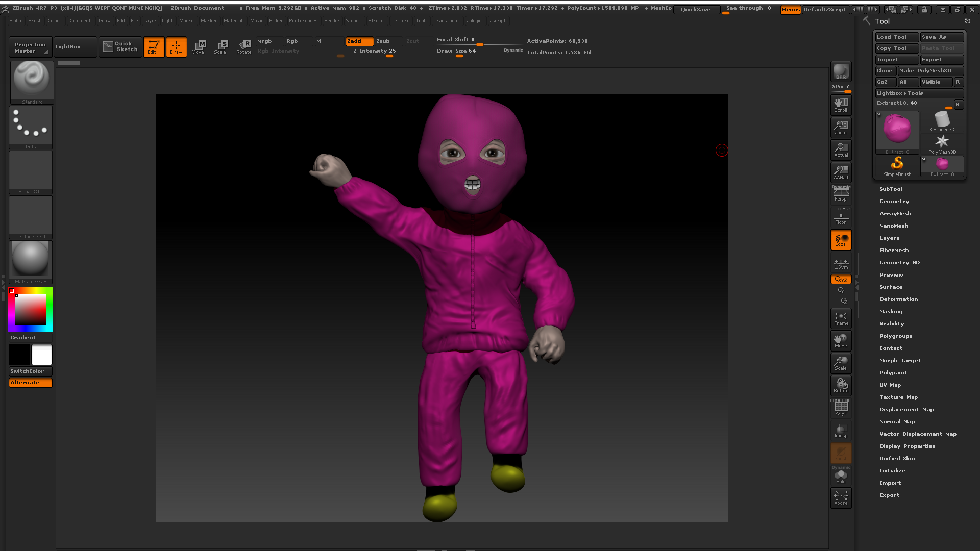The image size is (980, 551).
Task: Toggle the Floor grid button
Action: tap(841, 218)
